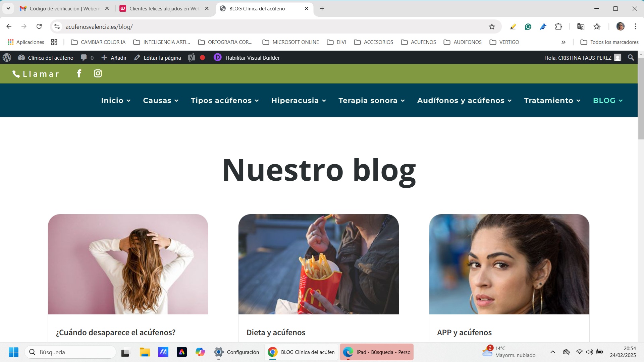Viewport: 644px width, 362px height.
Task: Click Editar la página in admin bar
Action: pyautogui.click(x=158, y=58)
